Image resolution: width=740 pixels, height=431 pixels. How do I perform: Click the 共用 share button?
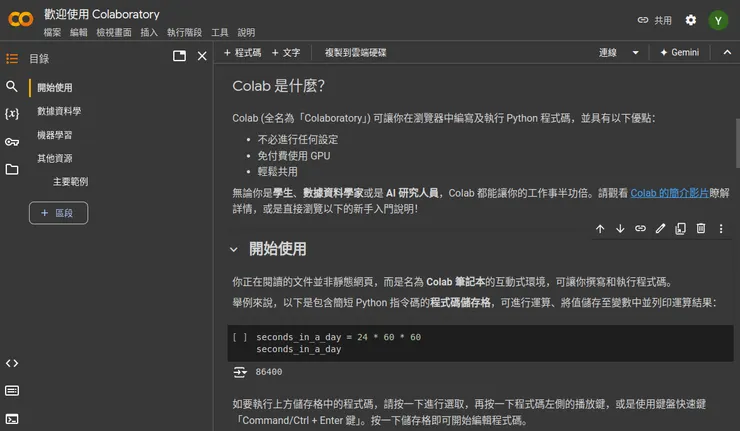click(x=655, y=20)
